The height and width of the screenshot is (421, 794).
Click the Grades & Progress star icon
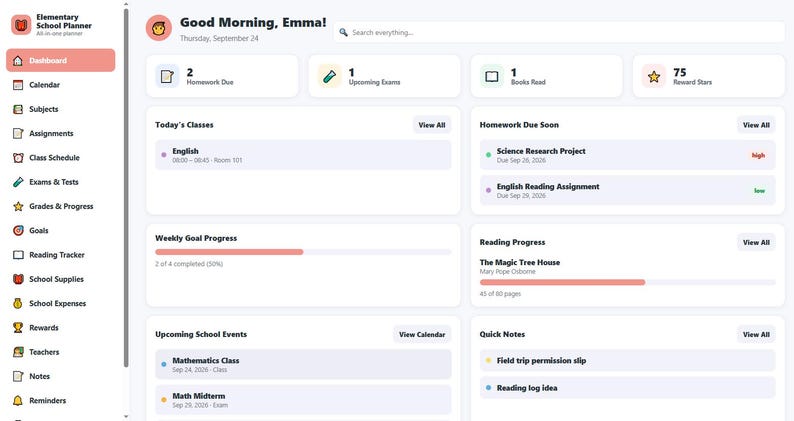tap(18, 207)
